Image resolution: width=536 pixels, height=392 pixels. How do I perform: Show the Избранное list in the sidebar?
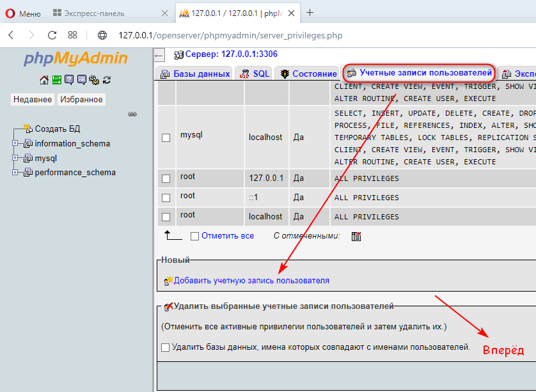[x=81, y=100]
